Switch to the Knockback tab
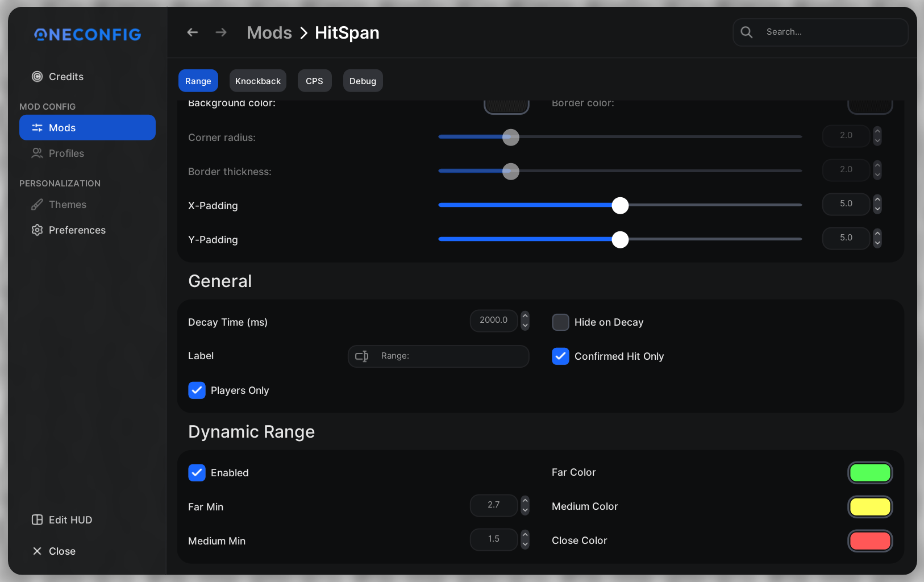The image size is (924, 582). point(258,81)
